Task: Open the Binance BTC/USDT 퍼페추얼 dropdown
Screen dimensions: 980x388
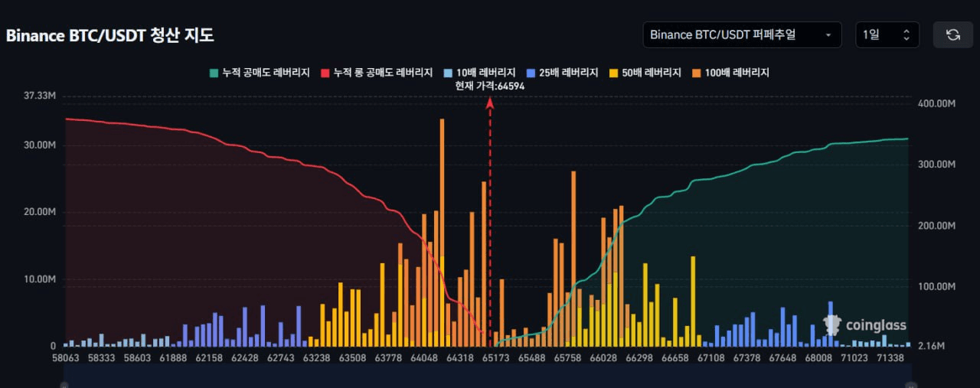Action: [x=742, y=35]
